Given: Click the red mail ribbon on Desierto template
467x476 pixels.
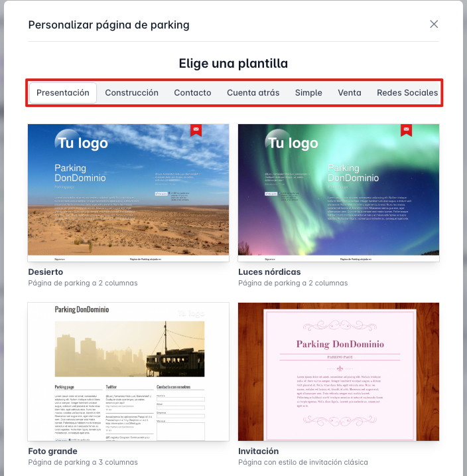Looking at the screenshot, I should pos(196,130).
